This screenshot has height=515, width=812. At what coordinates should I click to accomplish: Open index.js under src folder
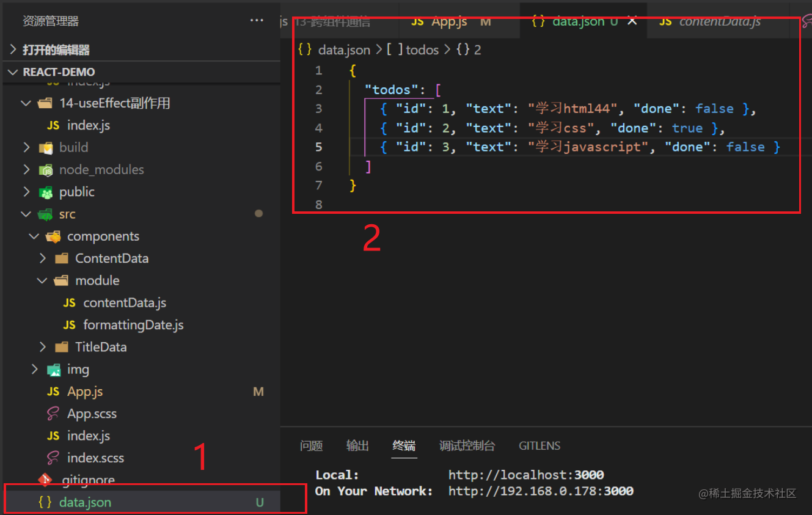click(88, 436)
